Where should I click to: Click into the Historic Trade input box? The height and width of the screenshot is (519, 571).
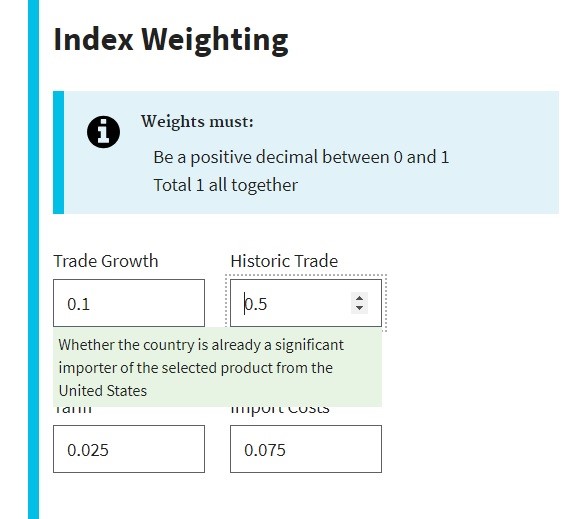[306, 303]
